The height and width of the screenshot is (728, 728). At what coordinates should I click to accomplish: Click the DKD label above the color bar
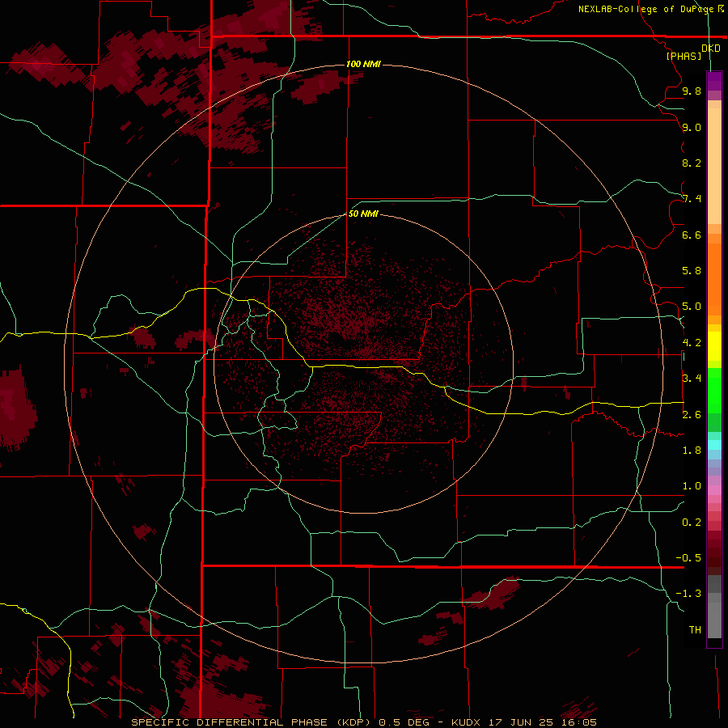tap(711, 49)
